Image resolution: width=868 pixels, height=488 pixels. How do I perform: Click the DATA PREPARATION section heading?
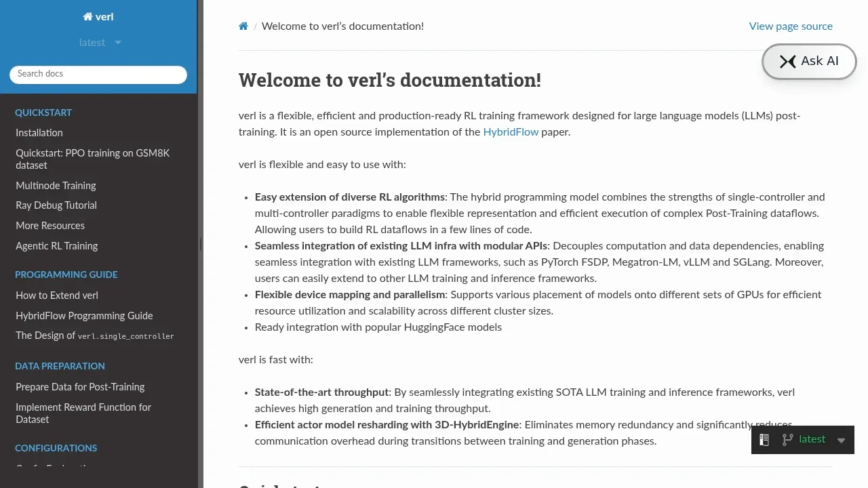coord(60,366)
